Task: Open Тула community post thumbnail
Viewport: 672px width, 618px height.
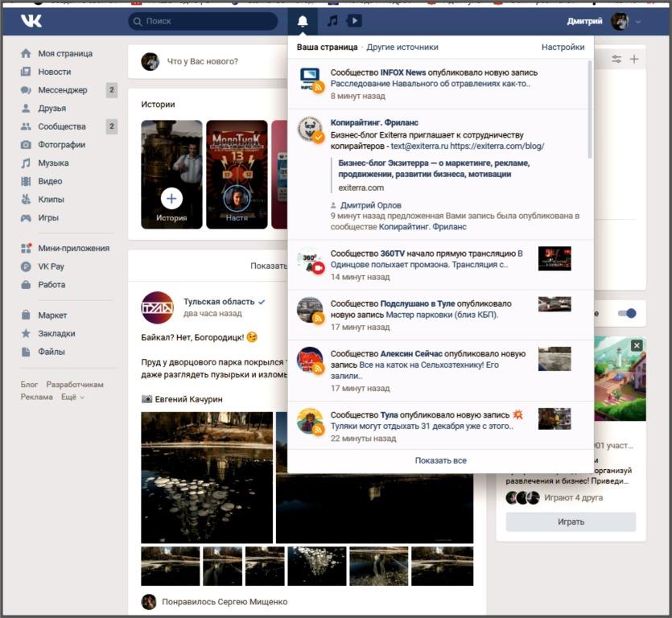Action: click(x=555, y=418)
